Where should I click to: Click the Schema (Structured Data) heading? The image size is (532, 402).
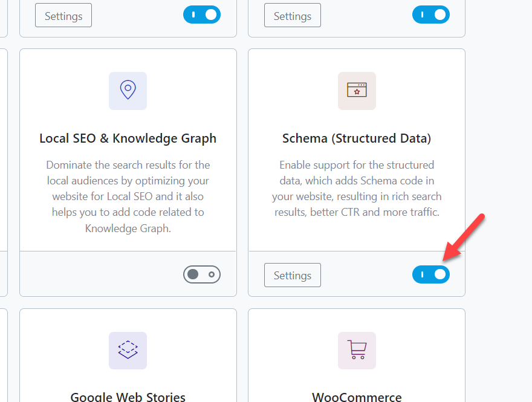point(357,138)
